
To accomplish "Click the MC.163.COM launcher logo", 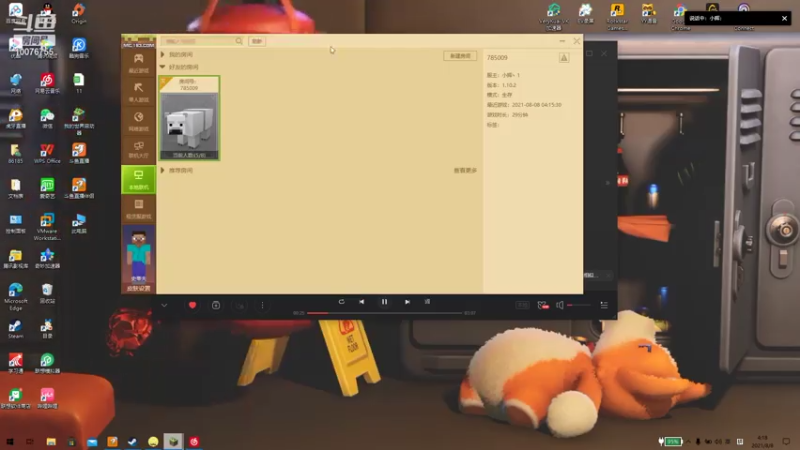I will tap(138, 42).
